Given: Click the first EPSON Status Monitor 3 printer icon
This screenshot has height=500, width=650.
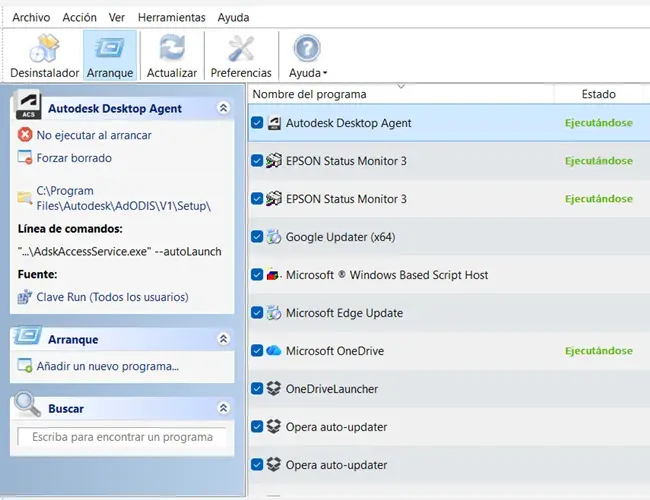Looking at the screenshot, I should point(274,160).
